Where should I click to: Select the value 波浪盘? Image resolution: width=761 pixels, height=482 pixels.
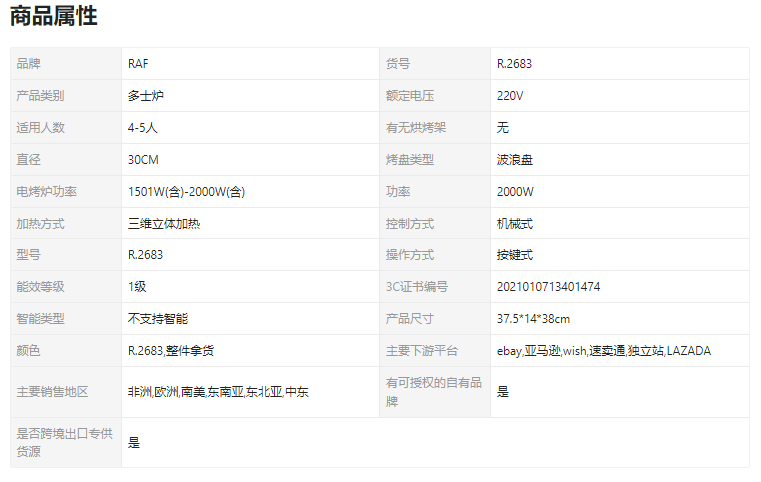[x=514, y=160]
